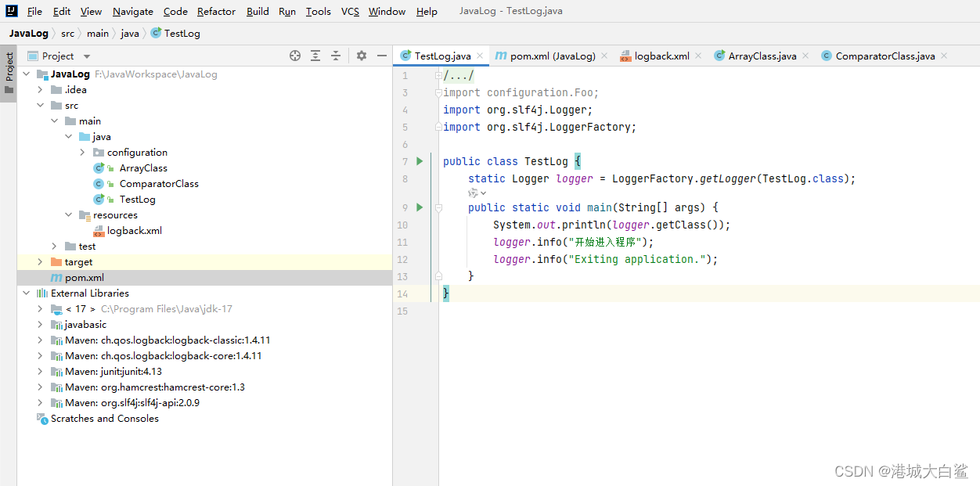
Task: Open the Tools menu
Action: click(x=318, y=11)
